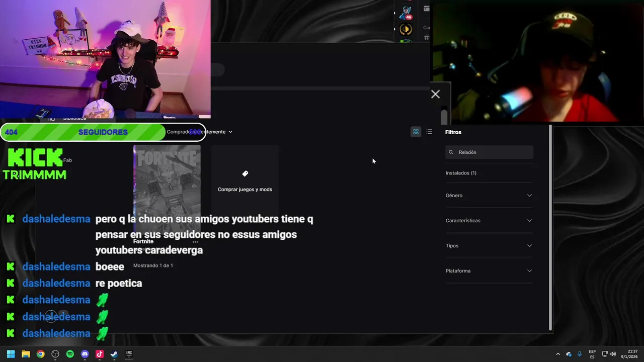Expand the Tipos filter section
The image size is (644, 362).
489,245
